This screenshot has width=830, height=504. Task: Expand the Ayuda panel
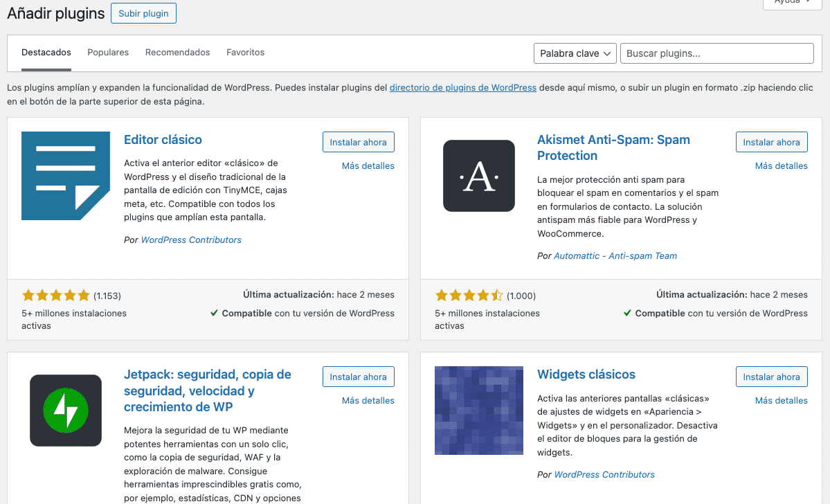coord(791,4)
